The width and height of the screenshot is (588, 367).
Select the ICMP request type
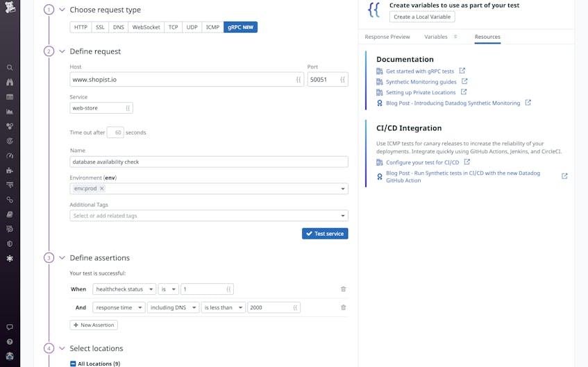click(212, 27)
